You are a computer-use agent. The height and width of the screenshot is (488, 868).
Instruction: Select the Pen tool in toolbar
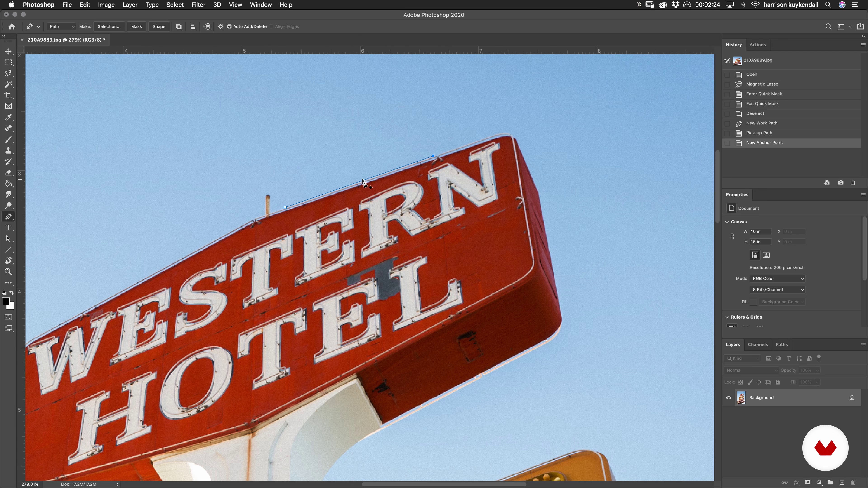[8, 217]
